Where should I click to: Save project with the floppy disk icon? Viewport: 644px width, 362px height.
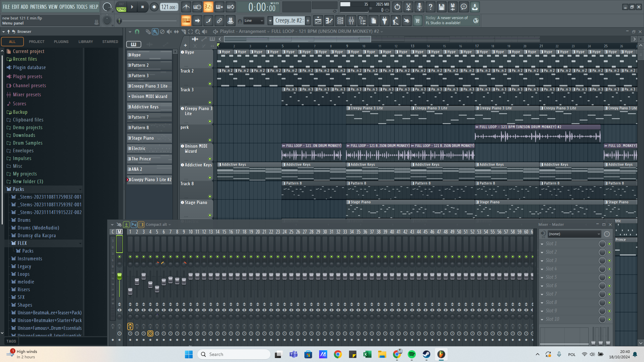pos(442,7)
